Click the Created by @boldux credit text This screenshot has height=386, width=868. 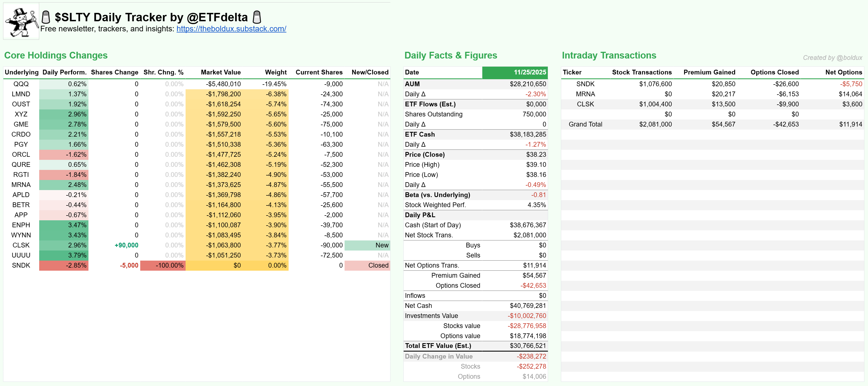pos(832,58)
